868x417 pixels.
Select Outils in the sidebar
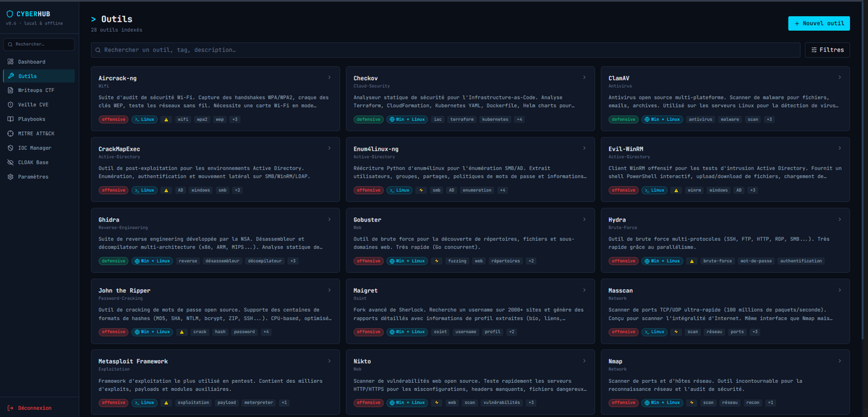[x=39, y=76]
